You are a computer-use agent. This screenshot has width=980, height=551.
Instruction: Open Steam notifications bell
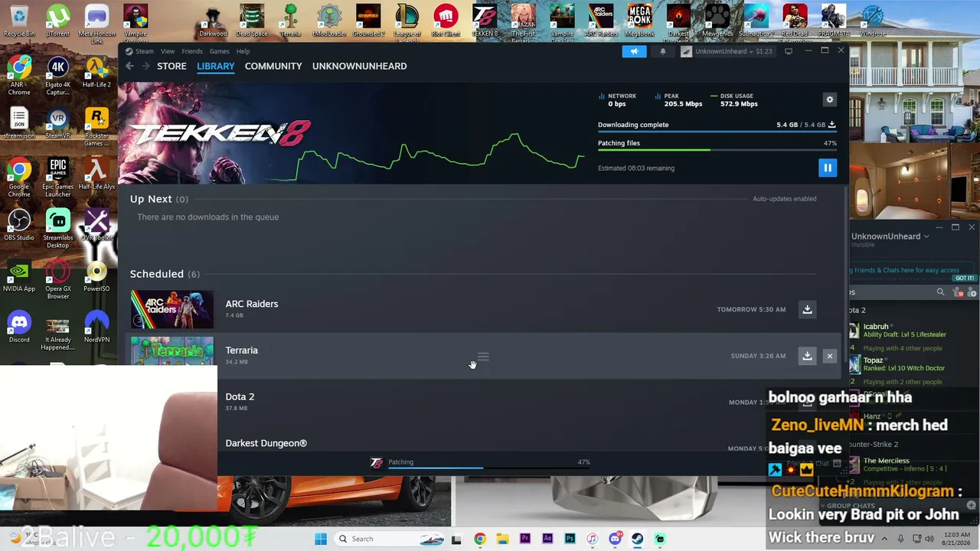(663, 51)
